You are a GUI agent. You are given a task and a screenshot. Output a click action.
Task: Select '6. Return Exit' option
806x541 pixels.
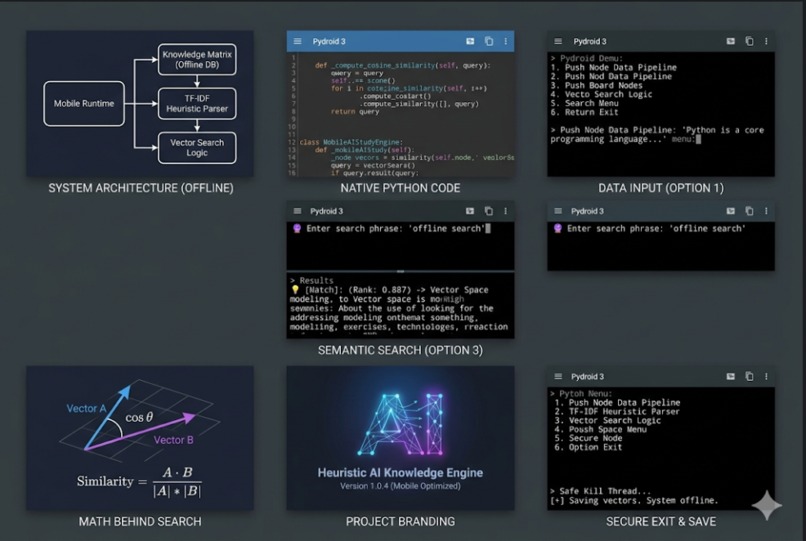(x=584, y=112)
